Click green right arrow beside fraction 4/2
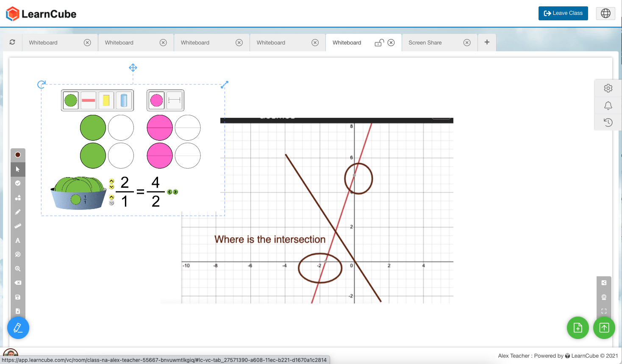Viewport: 622px width, 364px height. point(175,192)
